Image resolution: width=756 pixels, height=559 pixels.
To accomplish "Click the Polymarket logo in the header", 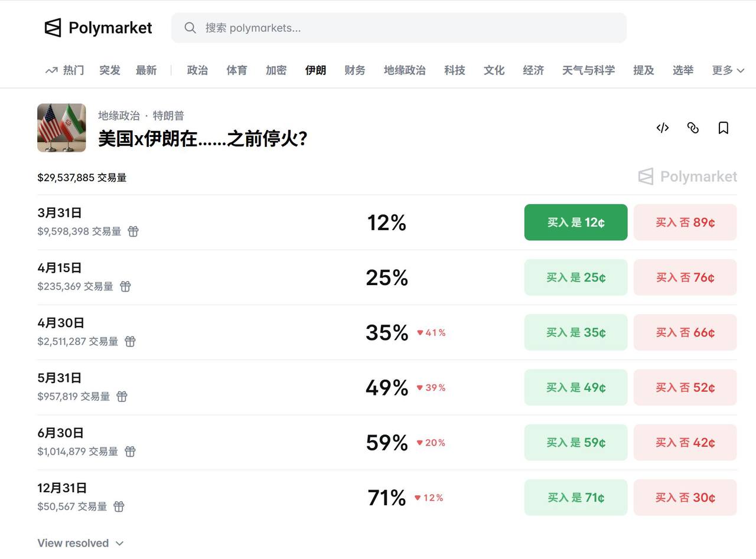I will [97, 27].
